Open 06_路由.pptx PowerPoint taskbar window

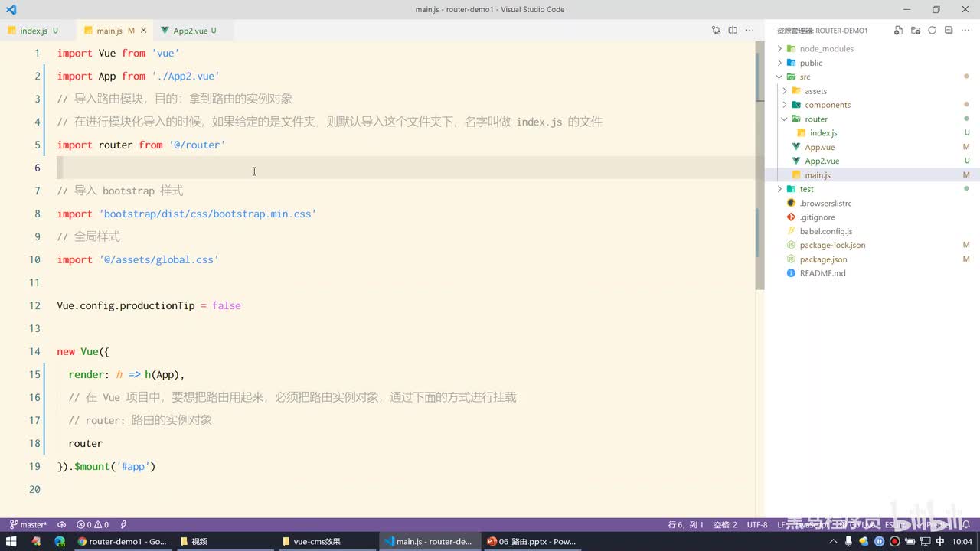(x=531, y=541)
